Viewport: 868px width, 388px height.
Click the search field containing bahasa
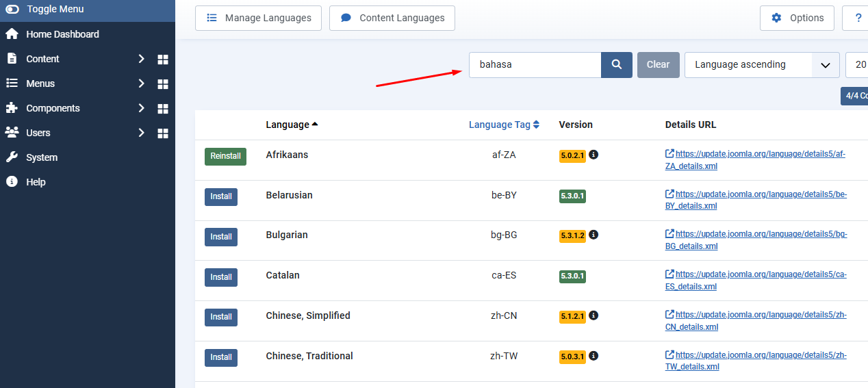[x=535, y=65]
